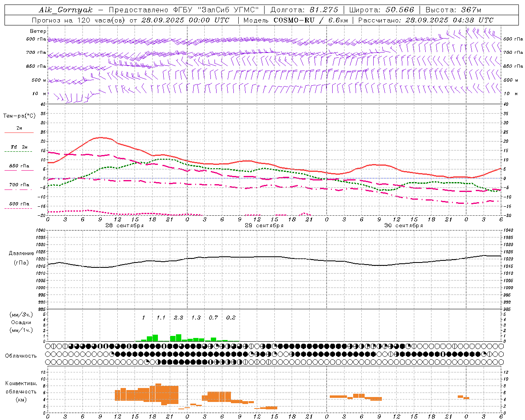Viewport: 525px width, 420px height.
Task: Click the 3-hour precipitation total 2.3
Action: click(x=178, y=318)
